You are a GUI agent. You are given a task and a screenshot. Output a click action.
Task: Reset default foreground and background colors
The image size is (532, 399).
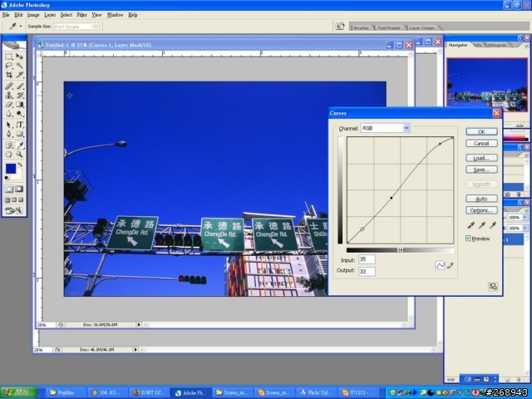(7, 178)
